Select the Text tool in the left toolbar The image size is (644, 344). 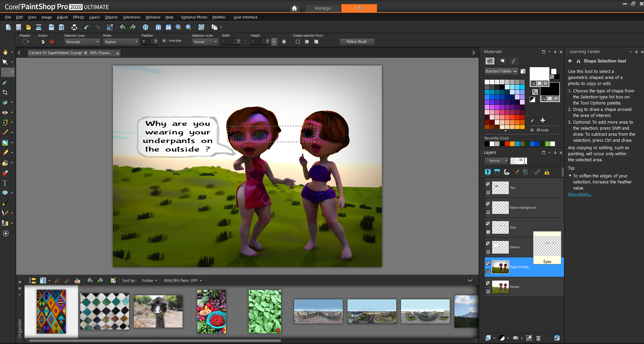[5, 183]
